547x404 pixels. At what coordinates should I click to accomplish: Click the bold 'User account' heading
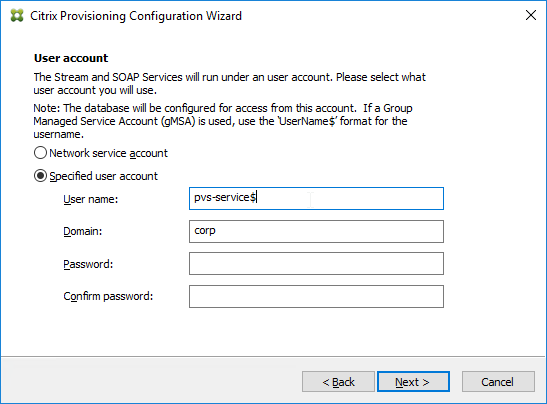[71, 58]
